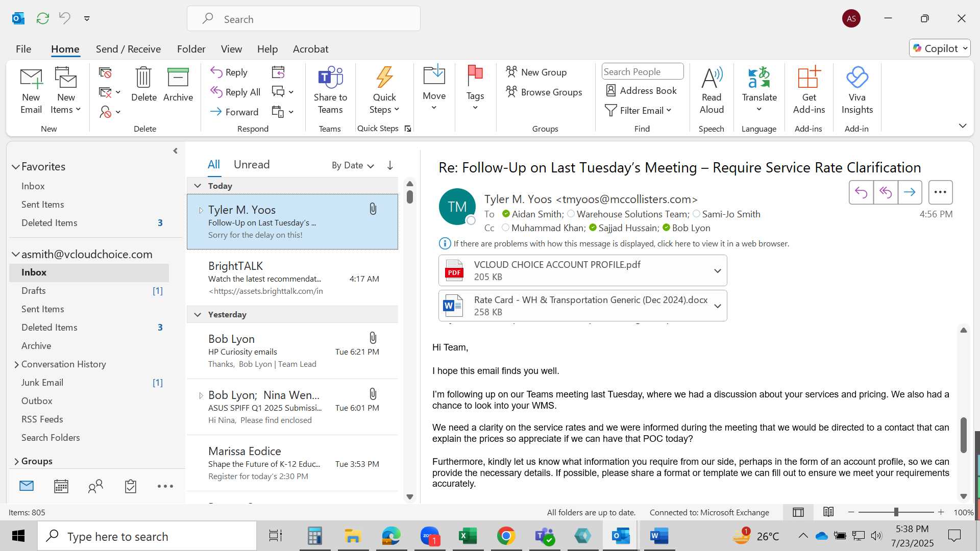980x551 pixels.
Task: Archive the selected email
Action: coord(178,85)
